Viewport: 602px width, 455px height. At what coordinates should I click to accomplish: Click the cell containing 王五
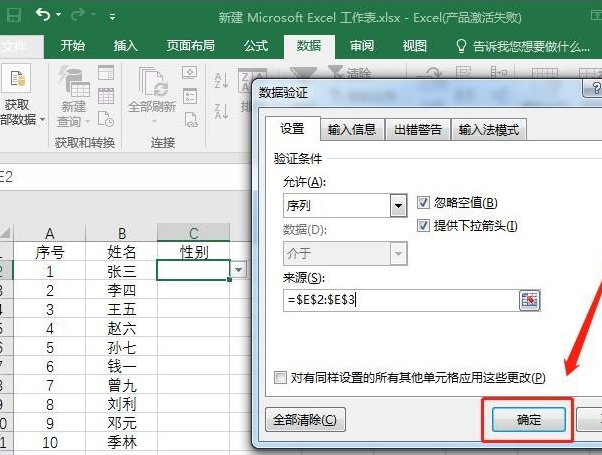121,309
